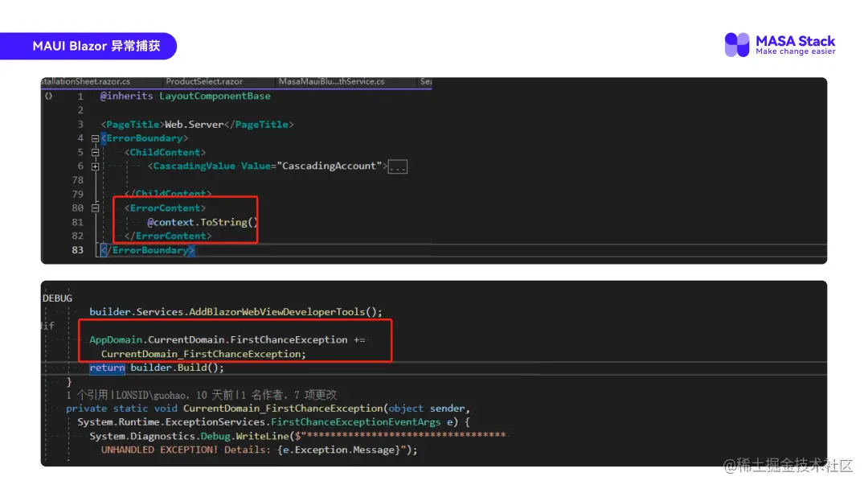Click AddBlazorWebViewDeveloperTools method call

pos(276,312)
